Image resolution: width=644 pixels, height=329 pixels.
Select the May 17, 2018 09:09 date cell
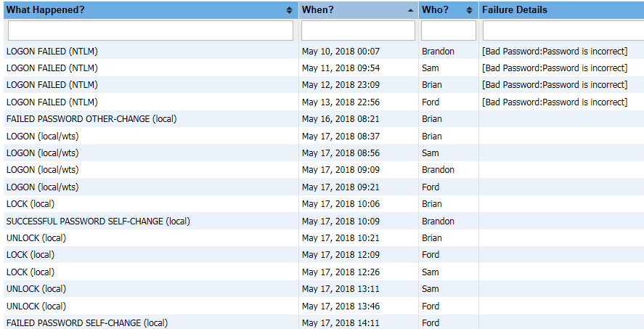click(341, 170)
